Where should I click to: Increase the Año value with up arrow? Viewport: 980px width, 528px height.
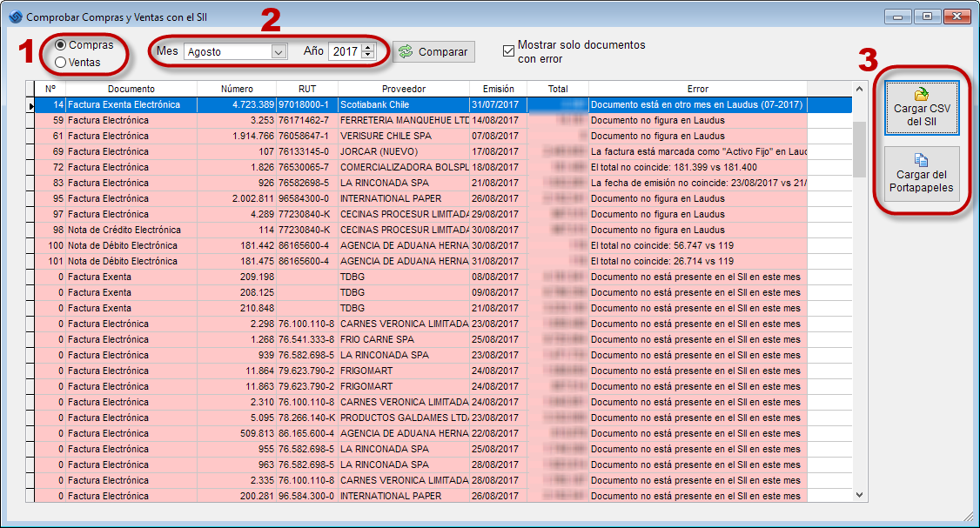point(368,48)
